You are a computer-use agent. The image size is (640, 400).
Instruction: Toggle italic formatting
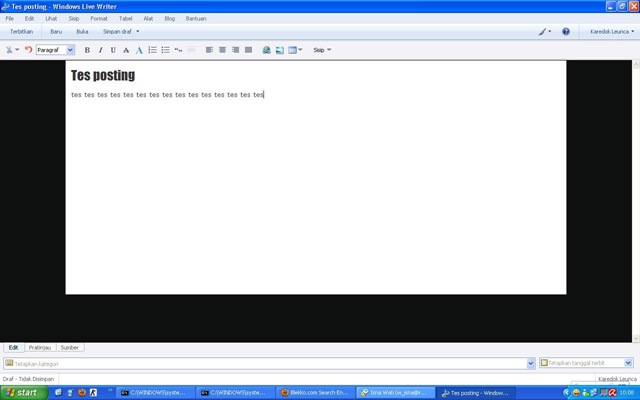pyautogui.click(x=100, y=50)
